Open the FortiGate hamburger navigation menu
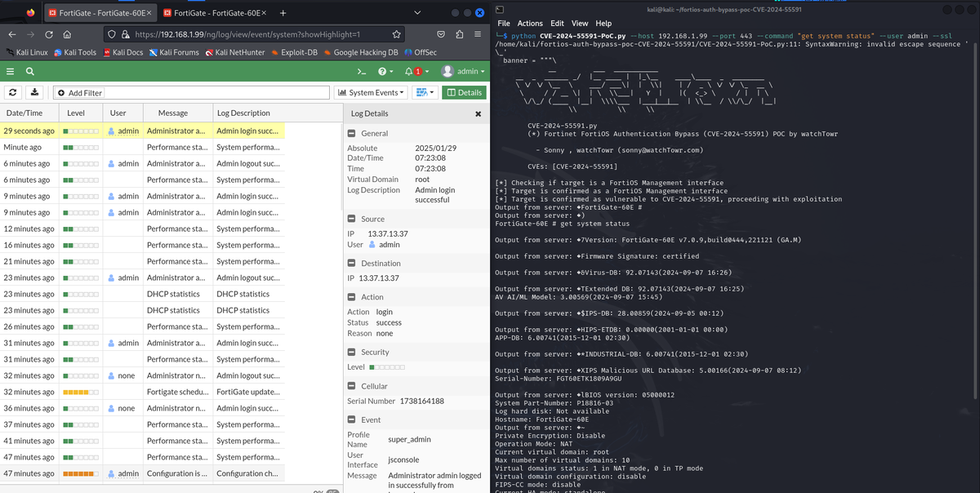 11,72
